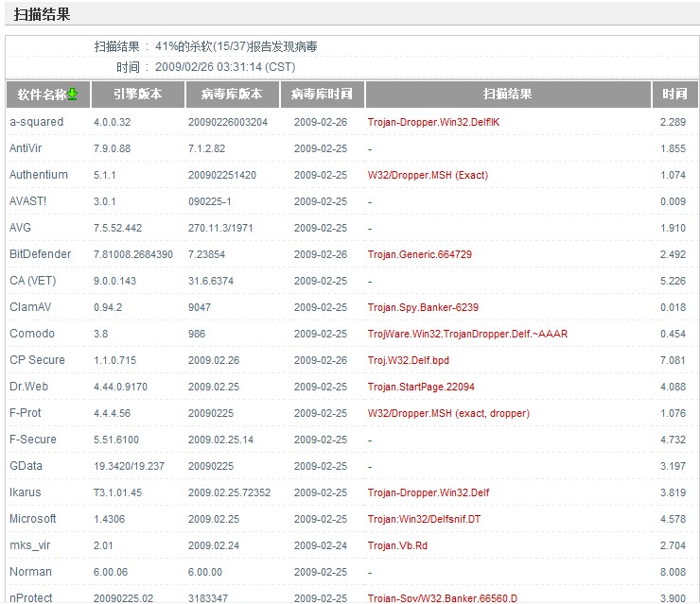The height and width of the screenshot is (604, 700).
Task: Select the Dr.Web row name
Action: tap(28, 387)
